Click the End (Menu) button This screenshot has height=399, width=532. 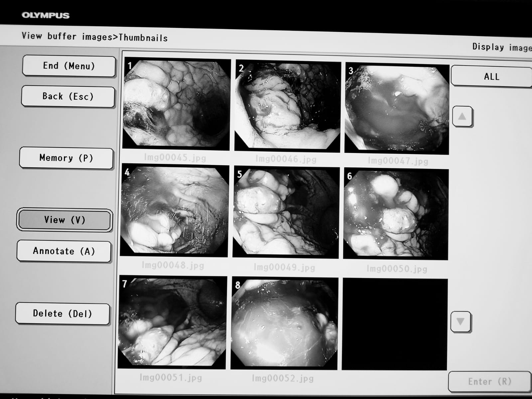pyautogui.click(x=69, y=66)
